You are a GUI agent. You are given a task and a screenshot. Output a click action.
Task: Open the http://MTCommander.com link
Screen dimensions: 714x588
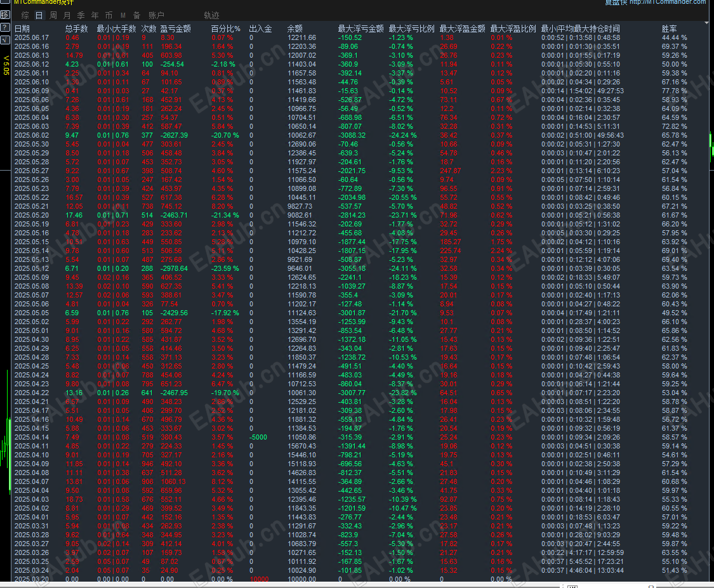(x=668, y=3)
